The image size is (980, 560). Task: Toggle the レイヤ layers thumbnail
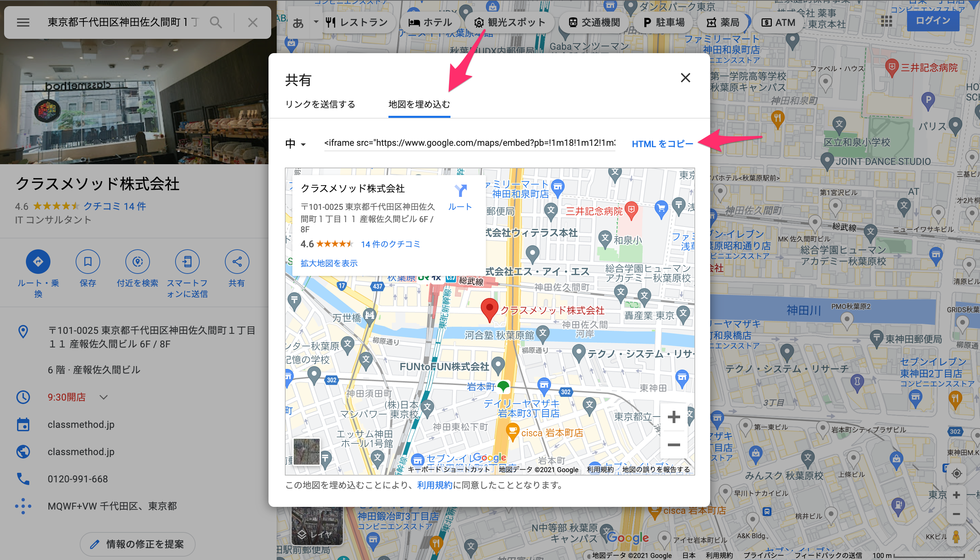click(x=317, y=525)
